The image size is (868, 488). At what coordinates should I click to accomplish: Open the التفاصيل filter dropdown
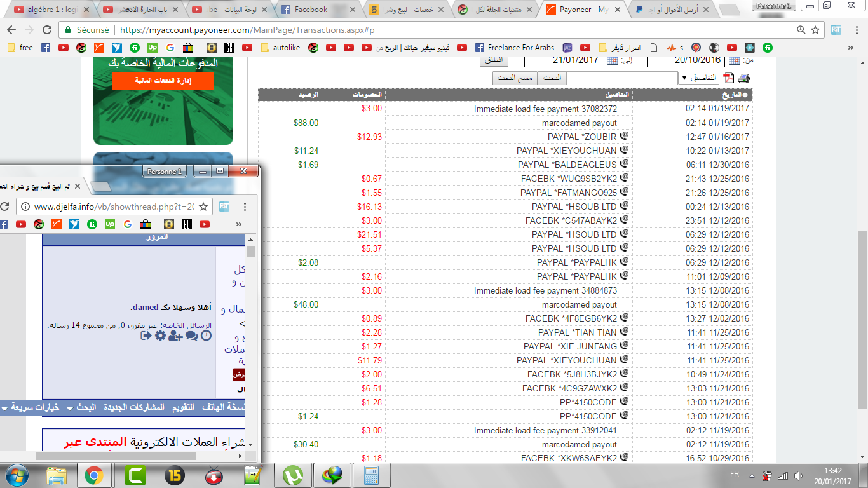(x=698, y=78)
